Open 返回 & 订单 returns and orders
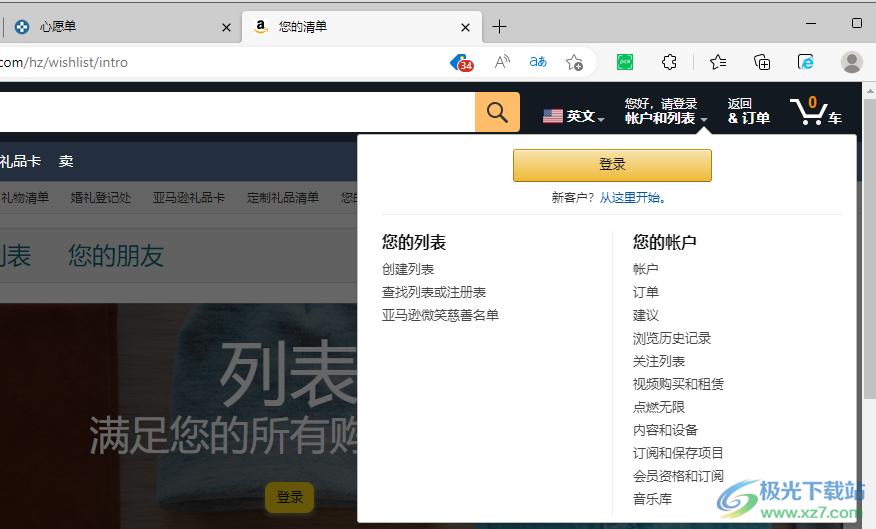Viewport: 876px width, 529px height. pyautogui.click(x=749, y=111)
